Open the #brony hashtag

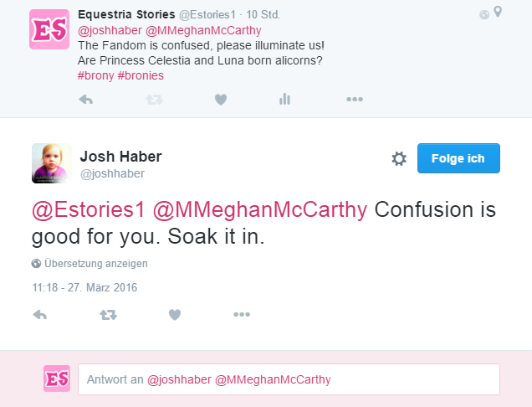click(95, 75)
